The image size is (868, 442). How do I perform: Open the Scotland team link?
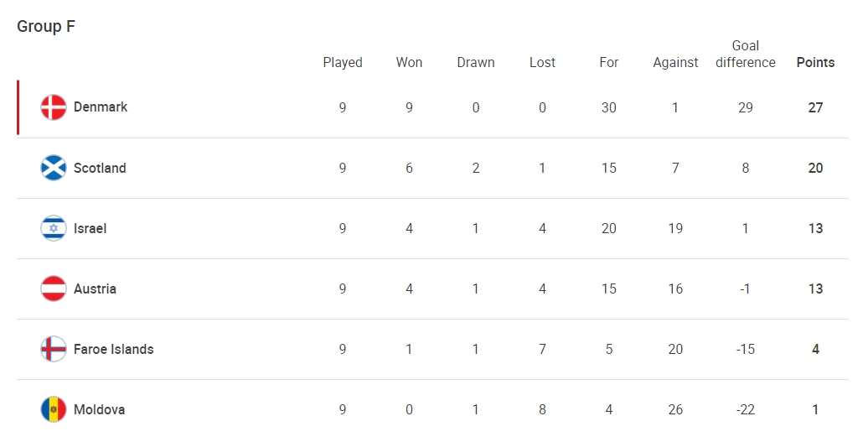click(101, 168)
